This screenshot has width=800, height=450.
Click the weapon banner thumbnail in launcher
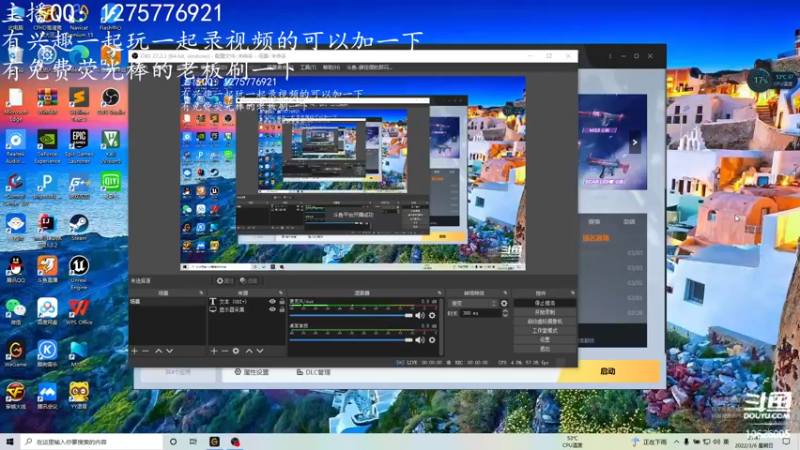pos(612,142)
